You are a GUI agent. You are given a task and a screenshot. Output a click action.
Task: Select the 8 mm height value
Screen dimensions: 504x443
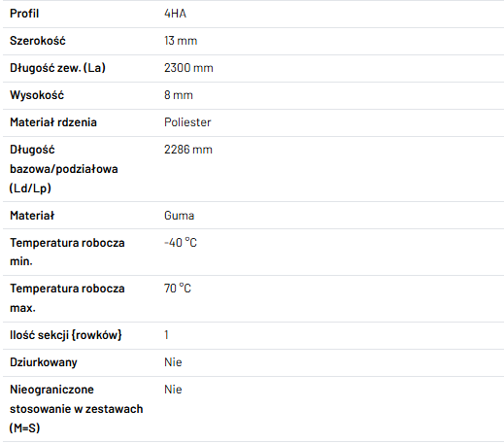pos(179,95)
